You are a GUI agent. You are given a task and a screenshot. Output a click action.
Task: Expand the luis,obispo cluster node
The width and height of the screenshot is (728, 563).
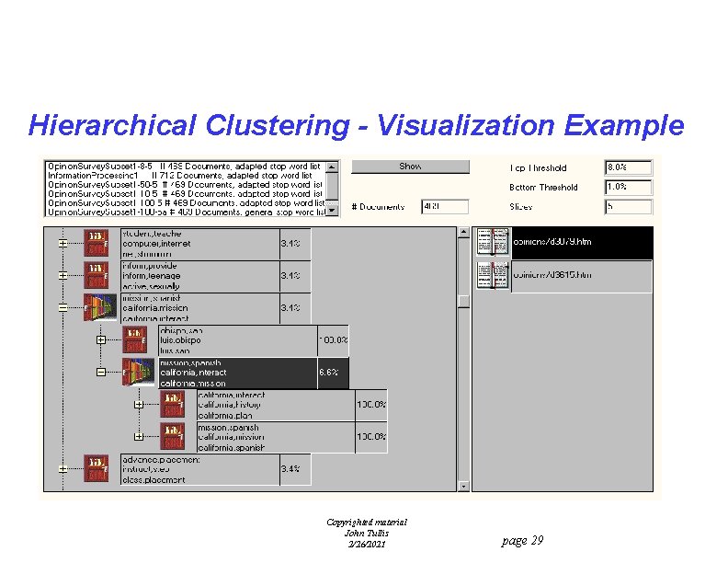(101, 340)
